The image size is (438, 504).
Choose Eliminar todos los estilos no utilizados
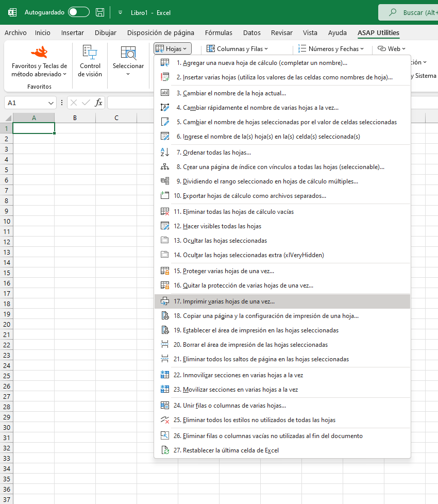[282, 420]
